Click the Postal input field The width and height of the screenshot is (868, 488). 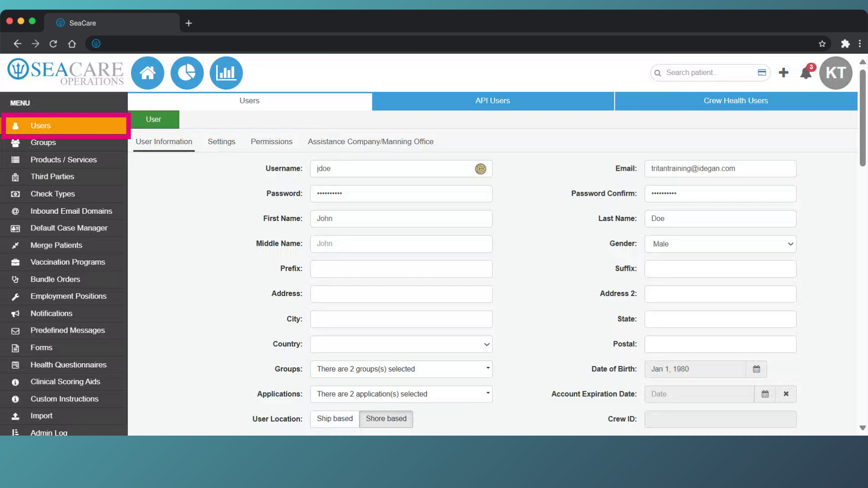720,344
